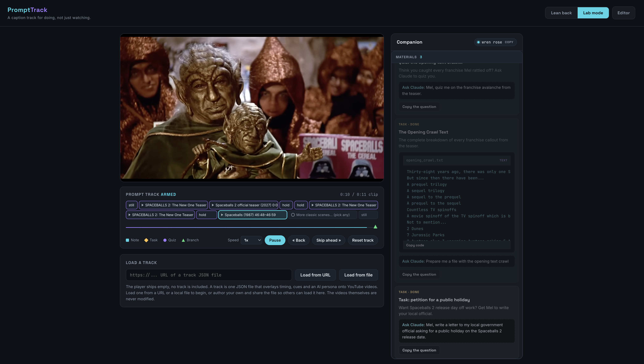Click the line 'A prequel to the sequel'
644x364 pixels.
coord(434,203)
